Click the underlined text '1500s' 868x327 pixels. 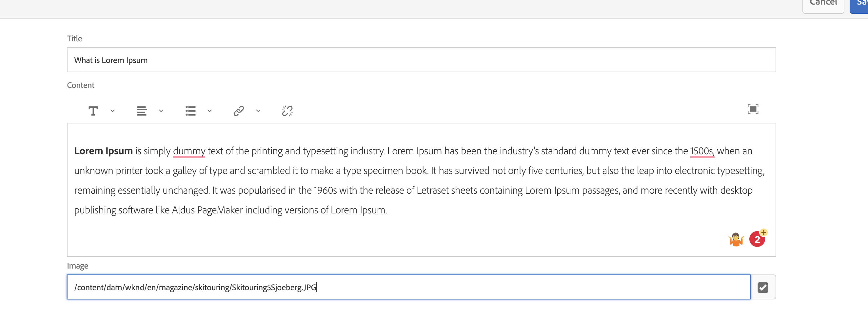coord(701,151)
